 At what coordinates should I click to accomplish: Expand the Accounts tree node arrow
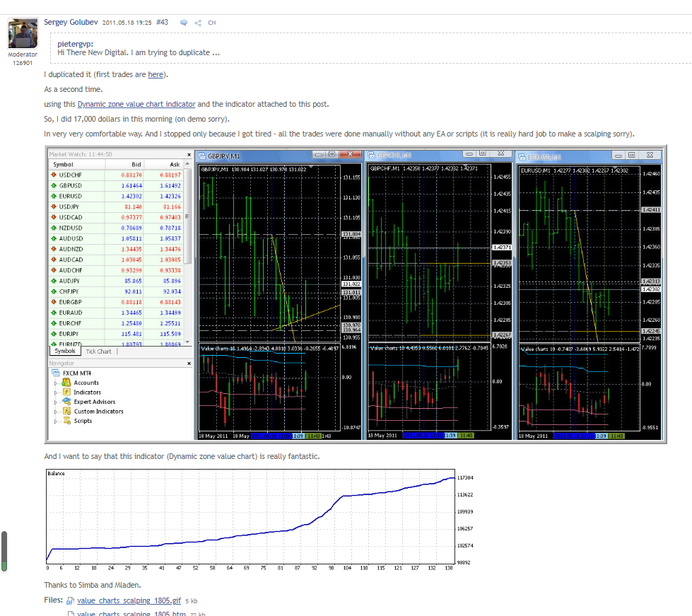point(57,383)
